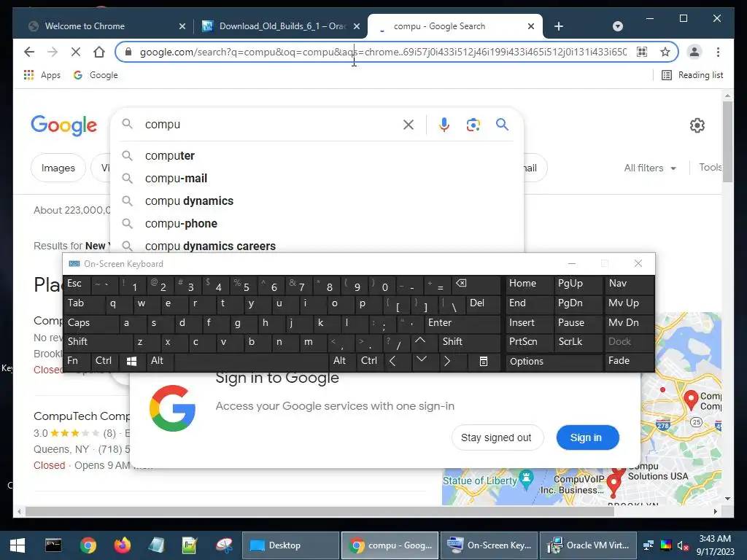Screen dimensions: 747x560
Task: Clear the search box text with X
Action: pos(409,125)
